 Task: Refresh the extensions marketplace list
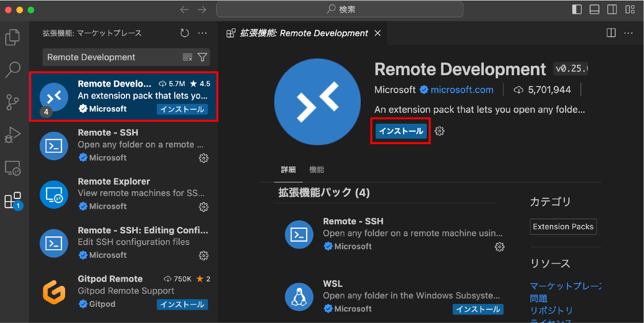coord(185,33)
